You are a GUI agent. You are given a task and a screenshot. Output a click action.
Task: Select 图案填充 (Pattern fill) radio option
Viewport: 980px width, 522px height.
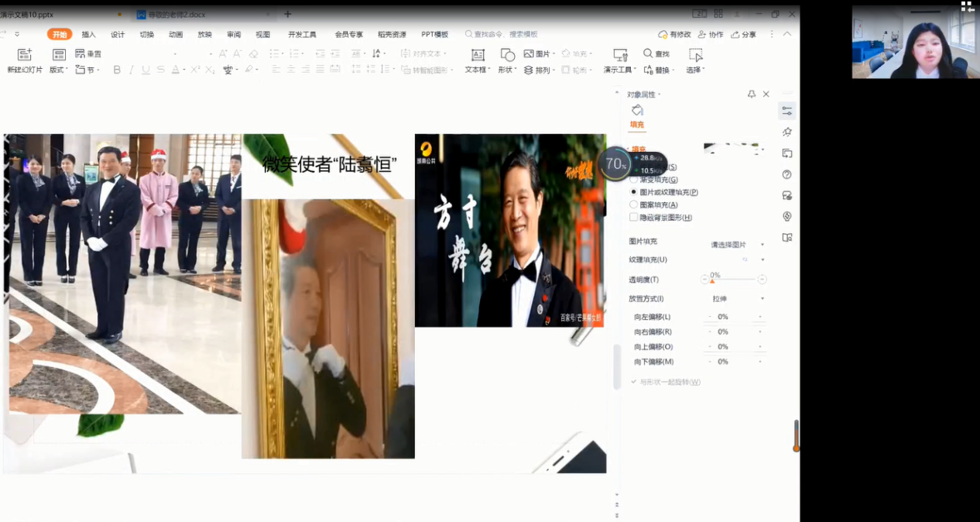tap(654, 204)
